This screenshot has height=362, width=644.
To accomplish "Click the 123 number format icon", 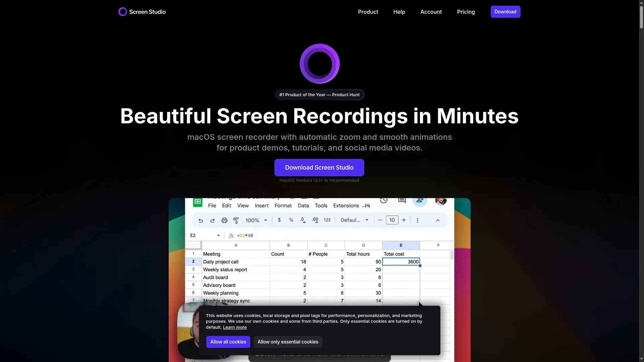I will tap(327, 220).
